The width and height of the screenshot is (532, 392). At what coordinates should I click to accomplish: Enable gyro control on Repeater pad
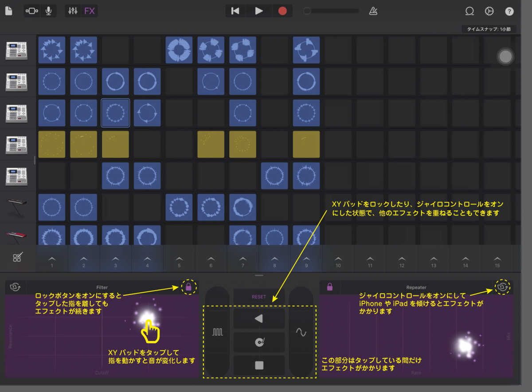click(503, 287)
